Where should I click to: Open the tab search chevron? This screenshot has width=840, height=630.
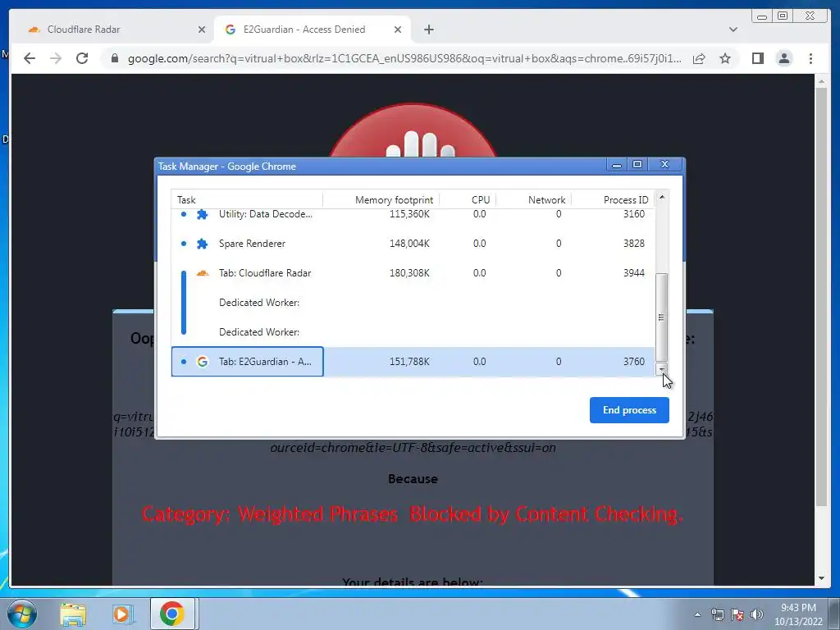coord(733,30)
